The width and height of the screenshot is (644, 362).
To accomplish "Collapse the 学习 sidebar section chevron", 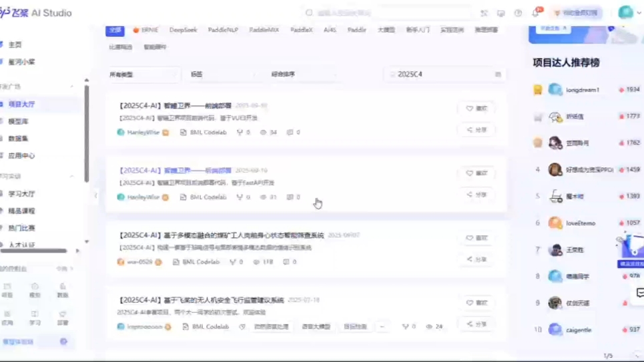I will click(71, 177).
